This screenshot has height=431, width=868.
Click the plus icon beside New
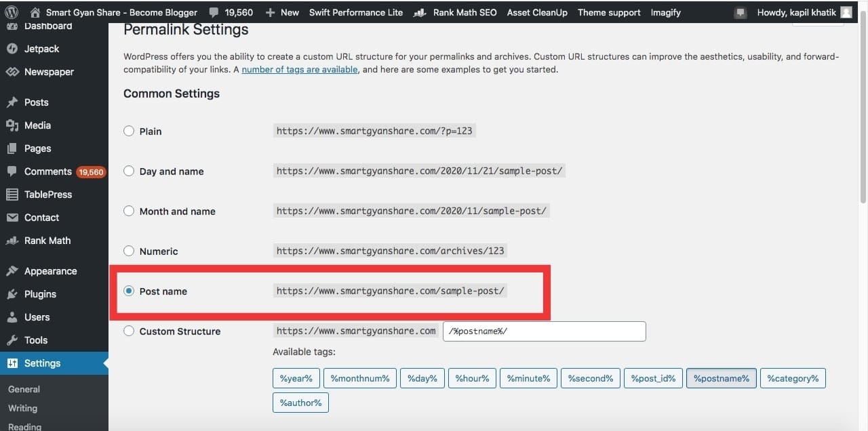(270, 12)
